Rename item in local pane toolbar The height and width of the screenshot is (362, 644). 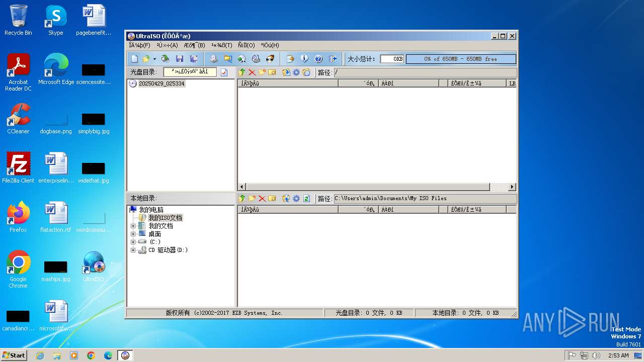tap(272, 199)
